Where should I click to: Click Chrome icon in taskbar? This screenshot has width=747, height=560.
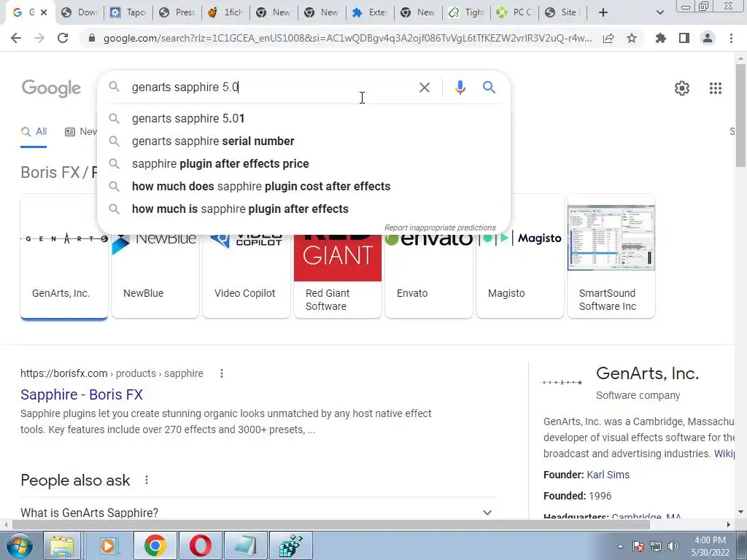pyautogui.click(x=155, y=545)
